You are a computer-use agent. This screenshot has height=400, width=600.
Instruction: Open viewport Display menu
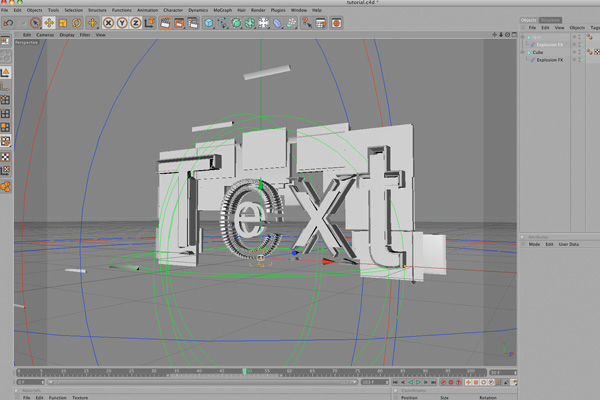point(67,35)
